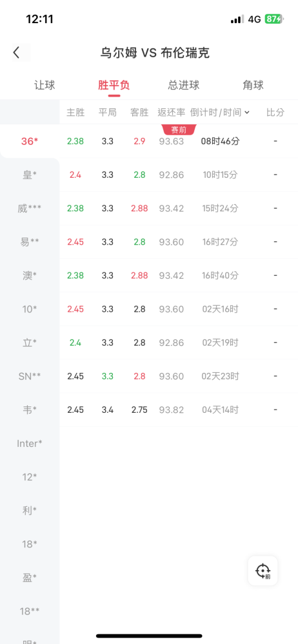Pick bookmaker Inter* in sidebar
The width and height of the screenshot is (298, 644).
(x=30, y=444)
